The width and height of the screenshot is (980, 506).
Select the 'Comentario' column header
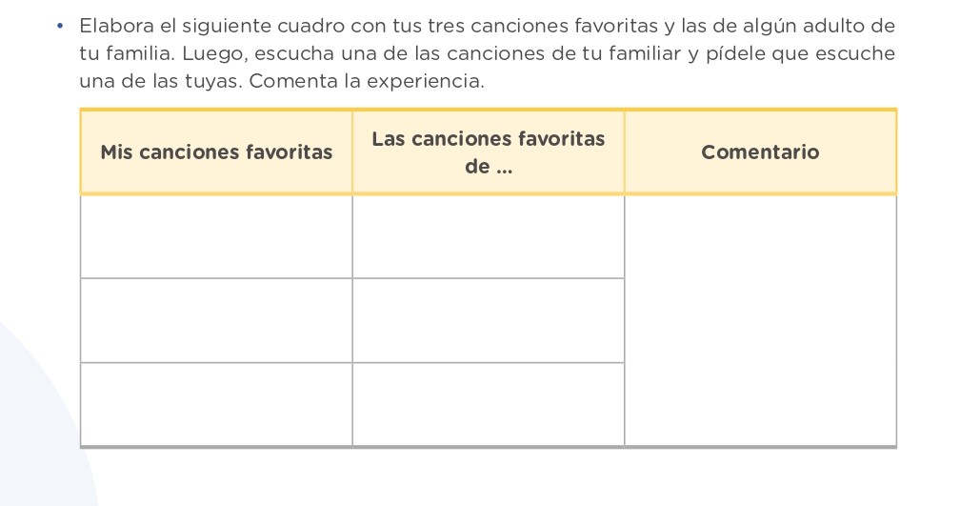[x=760, y=152]
